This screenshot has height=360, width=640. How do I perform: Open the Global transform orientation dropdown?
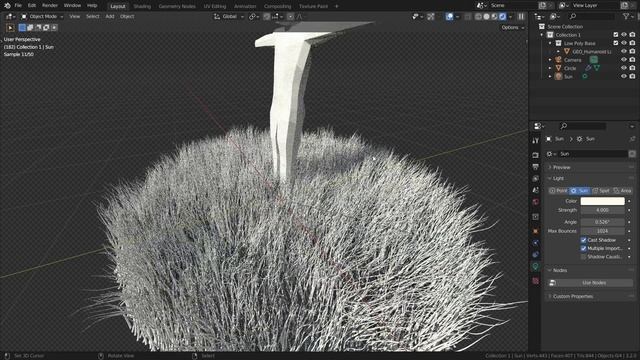point(229,17)
